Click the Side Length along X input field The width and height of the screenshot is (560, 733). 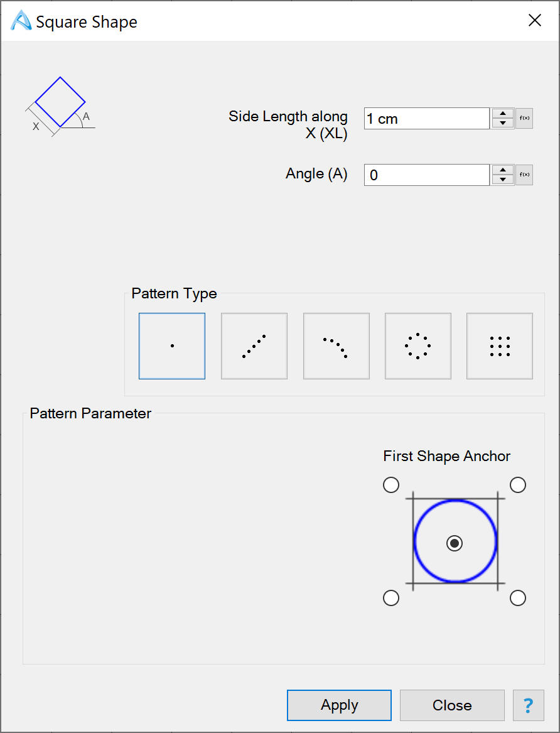pos(426,118)
